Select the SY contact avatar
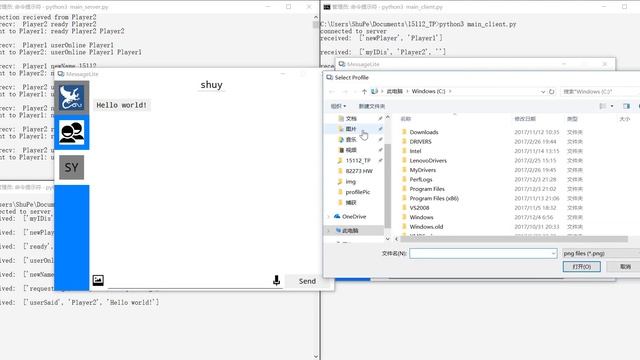This screenshot has height=360, width=640. tap(72, 167)
